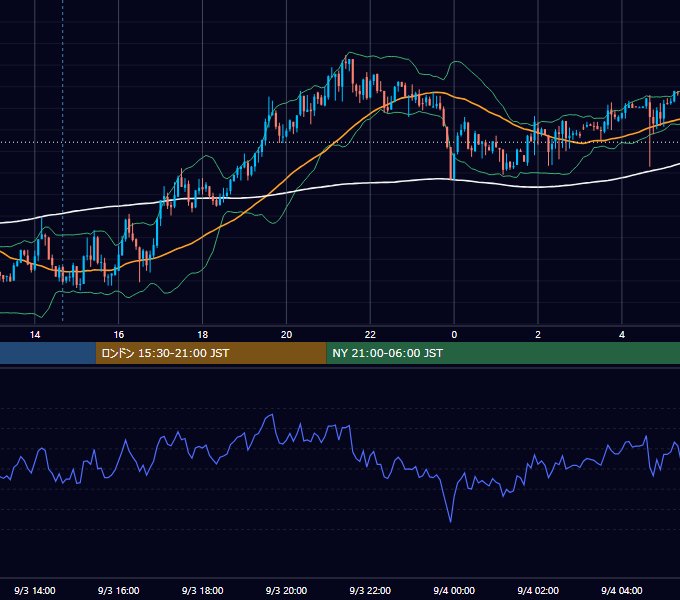Click the 16 hour label on price chart axis
680x600 pixels.
(118, 335)
